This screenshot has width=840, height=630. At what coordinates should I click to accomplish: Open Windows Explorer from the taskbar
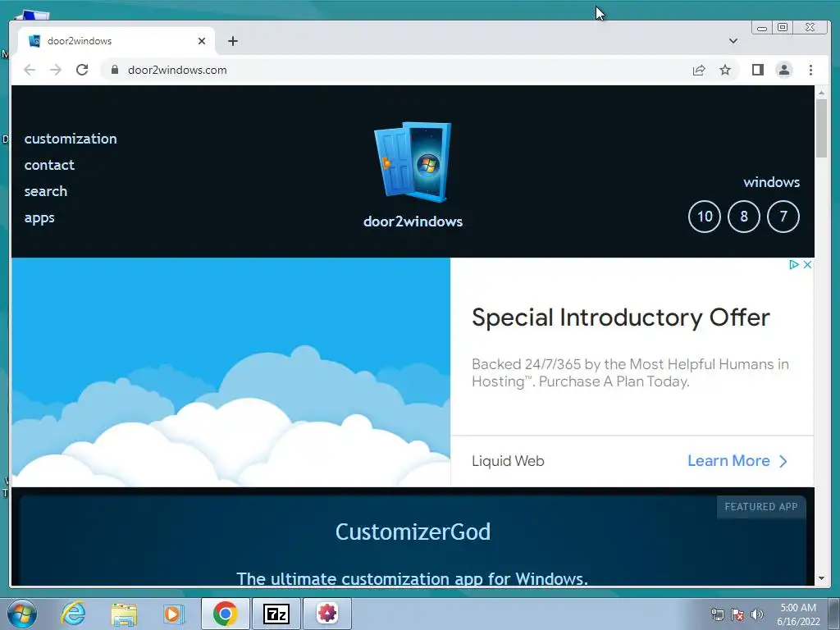(124, 614)
